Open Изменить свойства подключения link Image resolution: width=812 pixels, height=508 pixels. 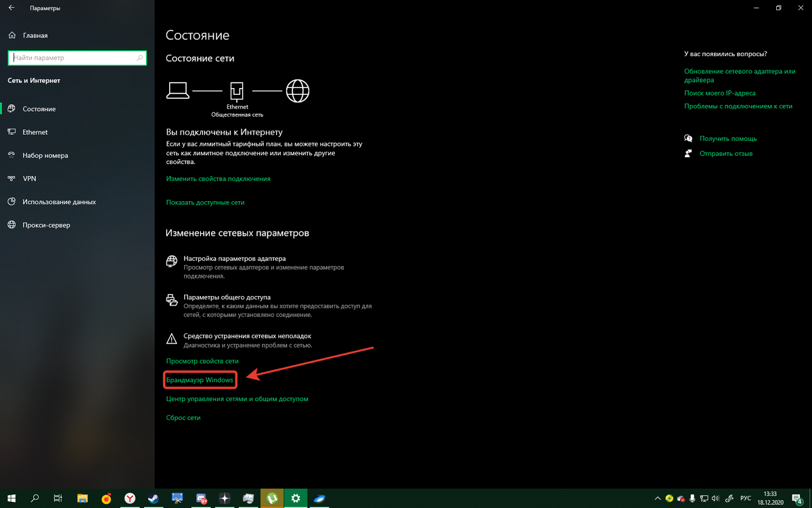(218, 179)
